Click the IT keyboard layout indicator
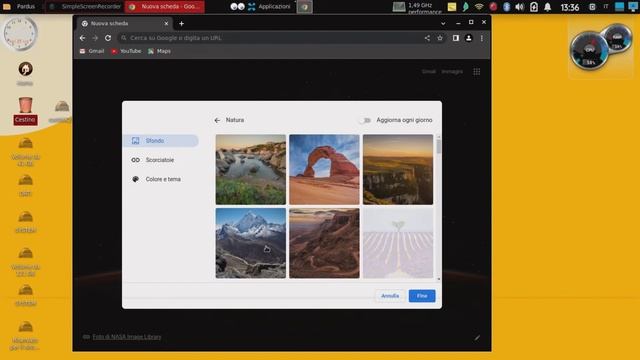640x360 pixels. click(606, 7)
